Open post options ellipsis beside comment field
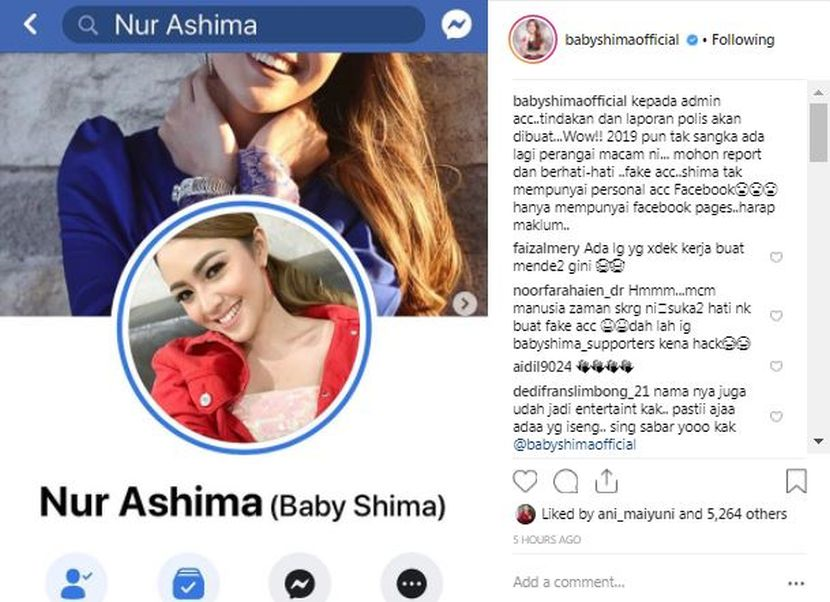The width and height of the screenshot is (830, 602). coord(796,583)
